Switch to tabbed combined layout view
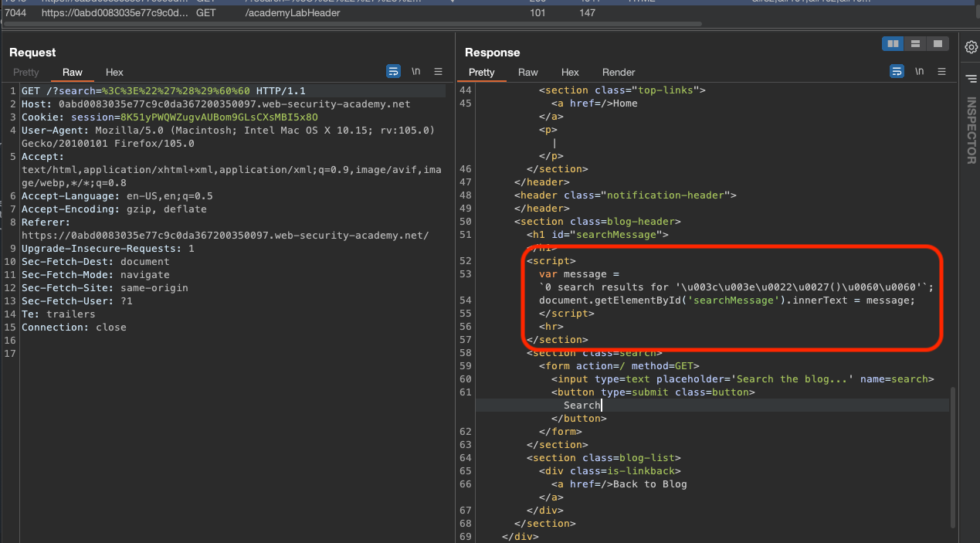This screenshot has width=980, height=543. (937, 44)
